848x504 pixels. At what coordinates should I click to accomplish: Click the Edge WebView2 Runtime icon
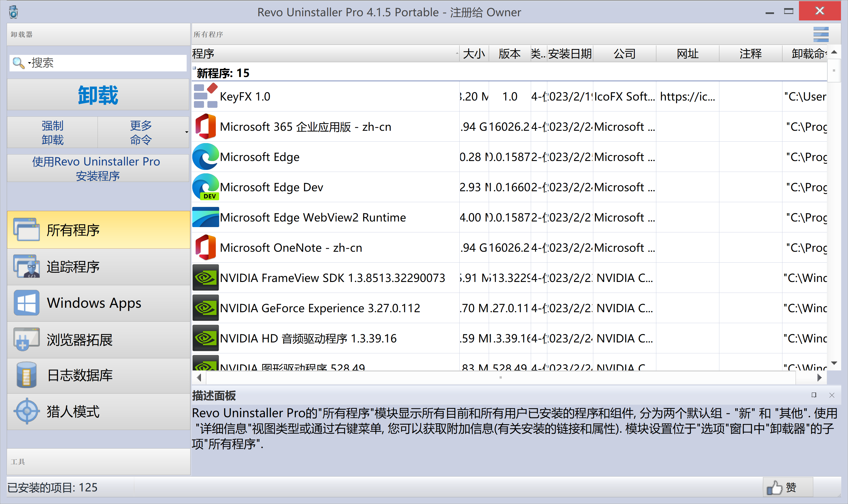(206, 217)
